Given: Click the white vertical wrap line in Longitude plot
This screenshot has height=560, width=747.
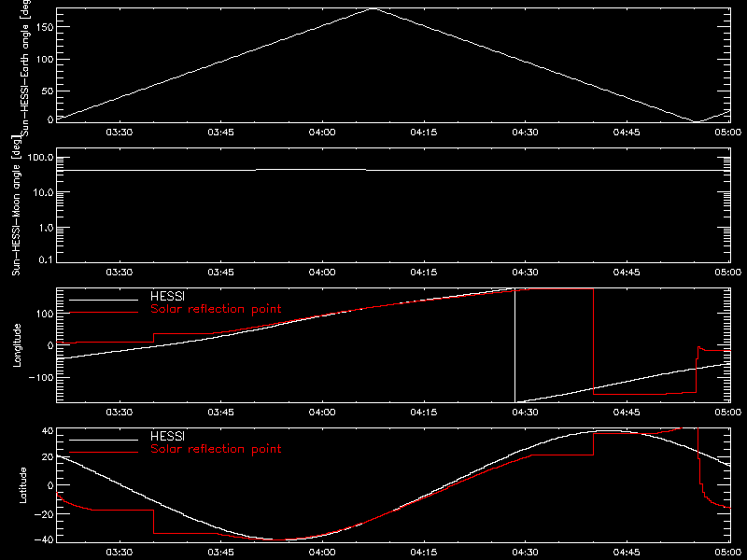Looking at the screenshot, I should (x=515, y=345).
